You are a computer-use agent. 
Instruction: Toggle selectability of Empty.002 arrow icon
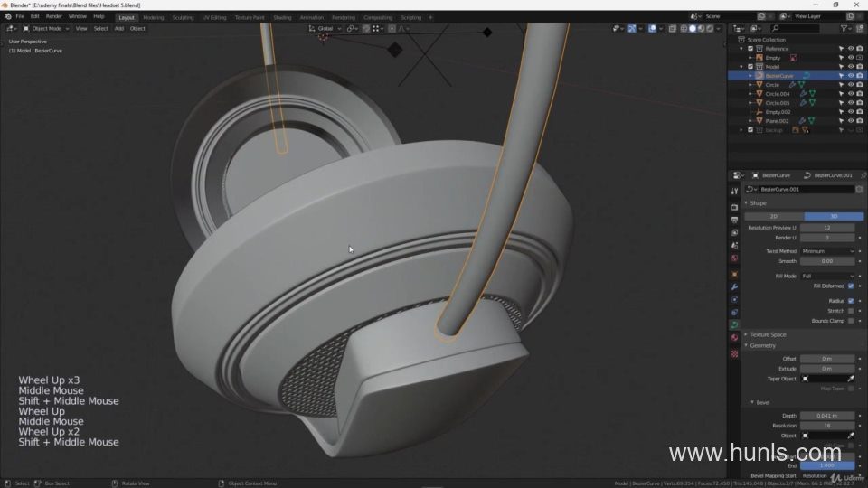pos(842,112)
